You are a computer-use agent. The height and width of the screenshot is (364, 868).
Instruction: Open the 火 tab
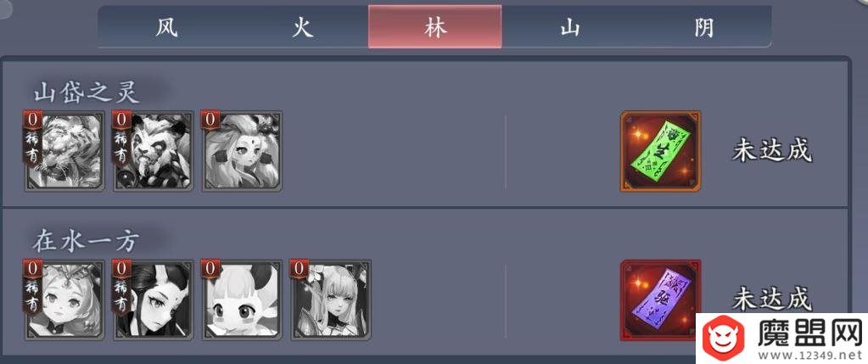click(x=302, y=27)
